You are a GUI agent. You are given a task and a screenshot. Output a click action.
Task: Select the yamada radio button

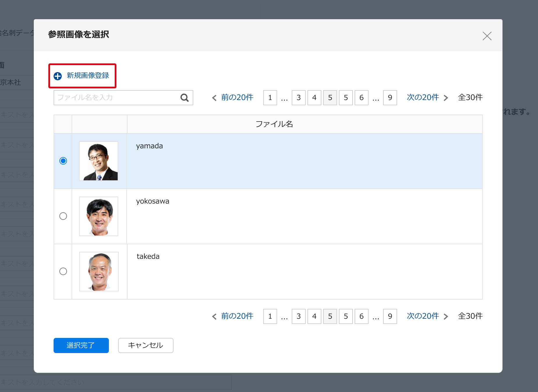pos(63,161)
